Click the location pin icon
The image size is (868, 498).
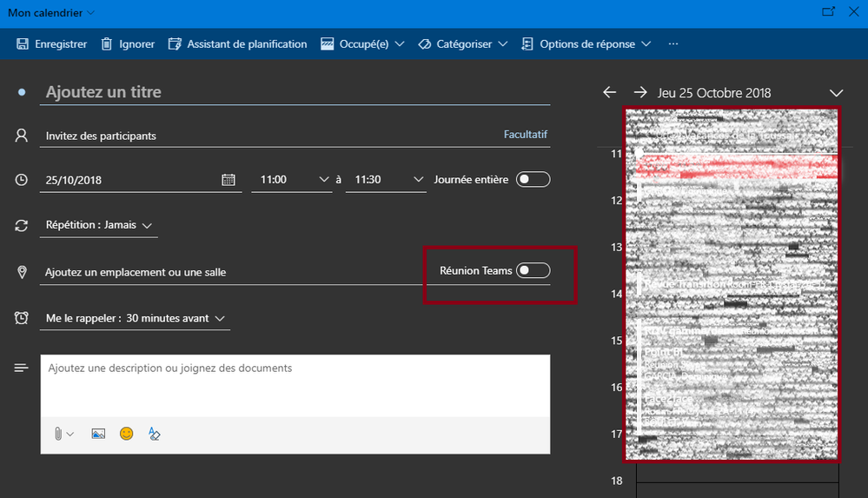(22, 272)
